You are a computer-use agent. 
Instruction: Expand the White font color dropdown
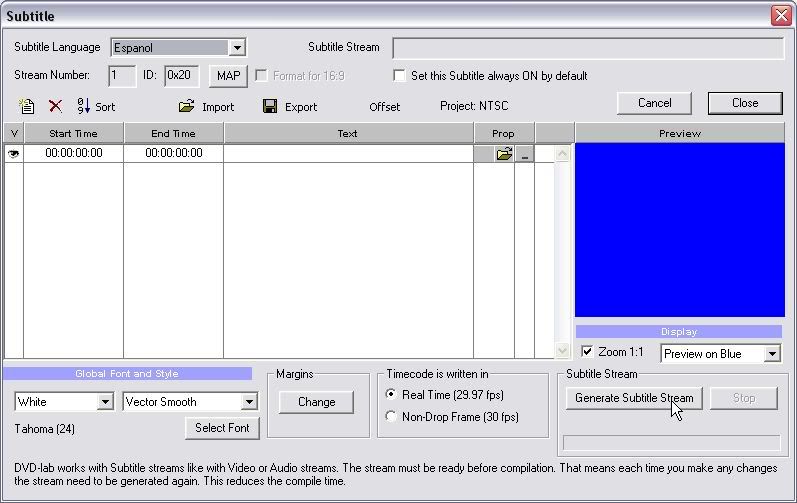[105, 402]
